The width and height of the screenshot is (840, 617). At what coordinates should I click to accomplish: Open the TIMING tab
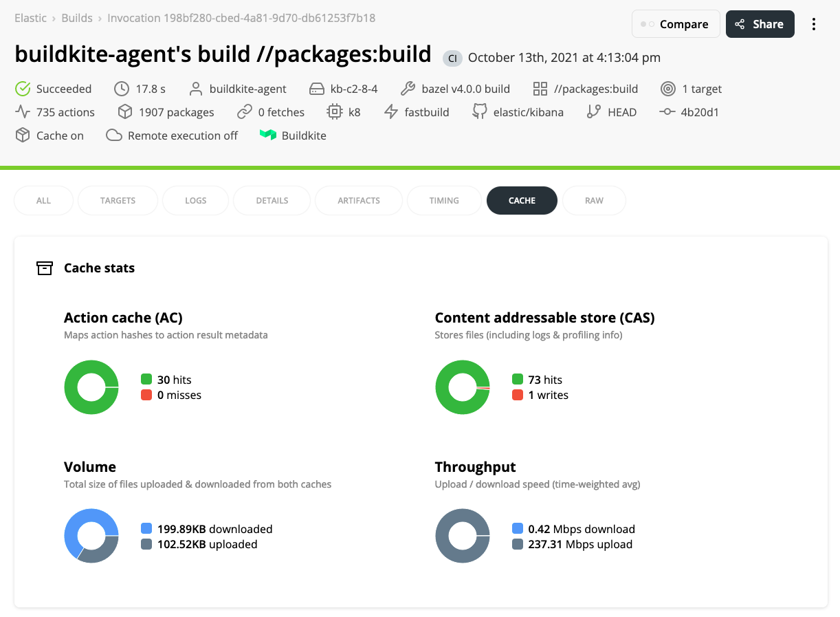(x=444, y=201)
